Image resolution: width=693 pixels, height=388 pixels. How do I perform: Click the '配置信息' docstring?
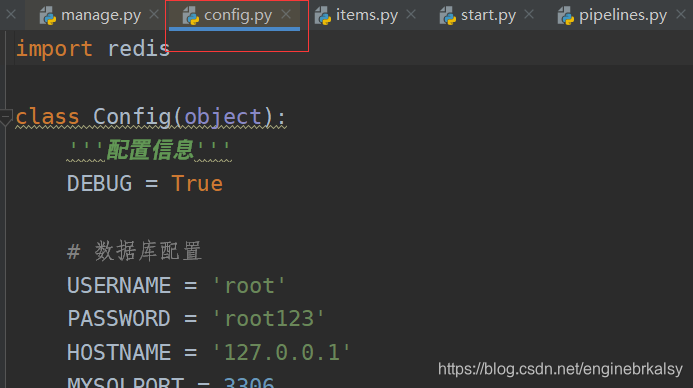click(x=149, y=150)
